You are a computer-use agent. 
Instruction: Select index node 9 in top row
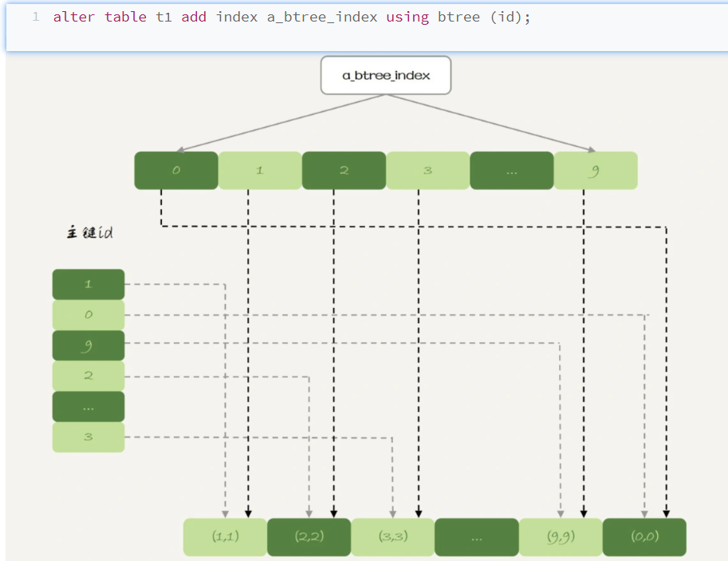pos(596,171)
